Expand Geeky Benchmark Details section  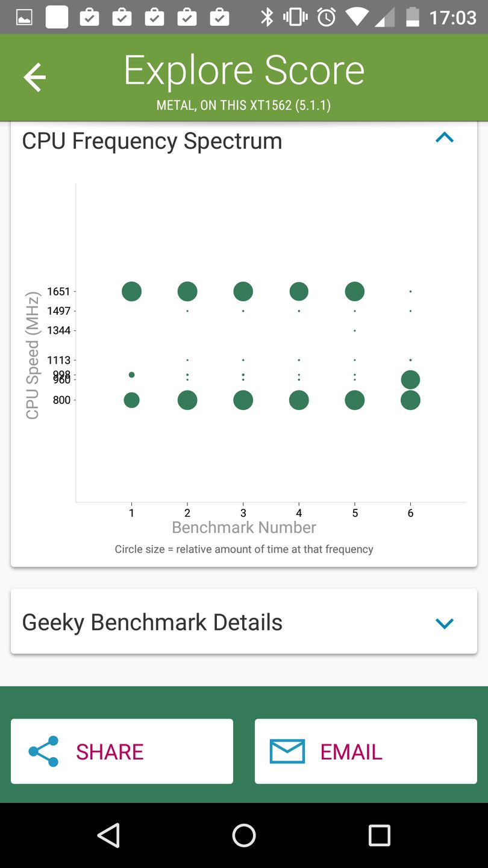pyautogui.click(x=444, y=623)
